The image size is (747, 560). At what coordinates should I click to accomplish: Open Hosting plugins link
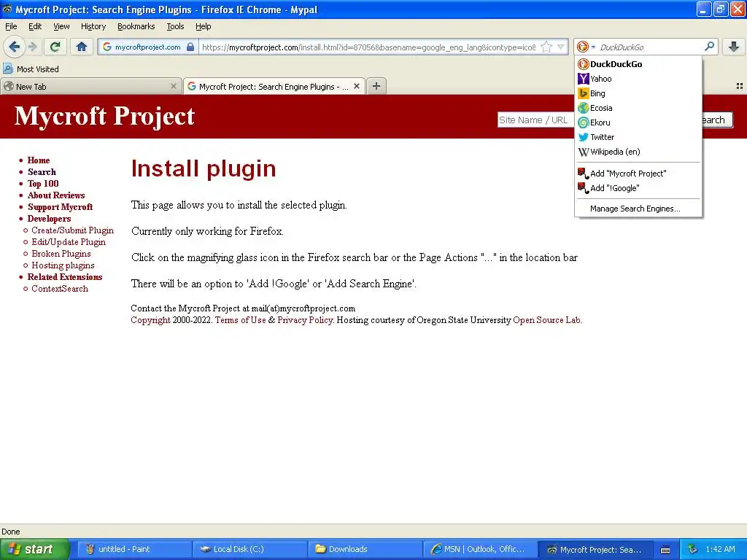63,265
